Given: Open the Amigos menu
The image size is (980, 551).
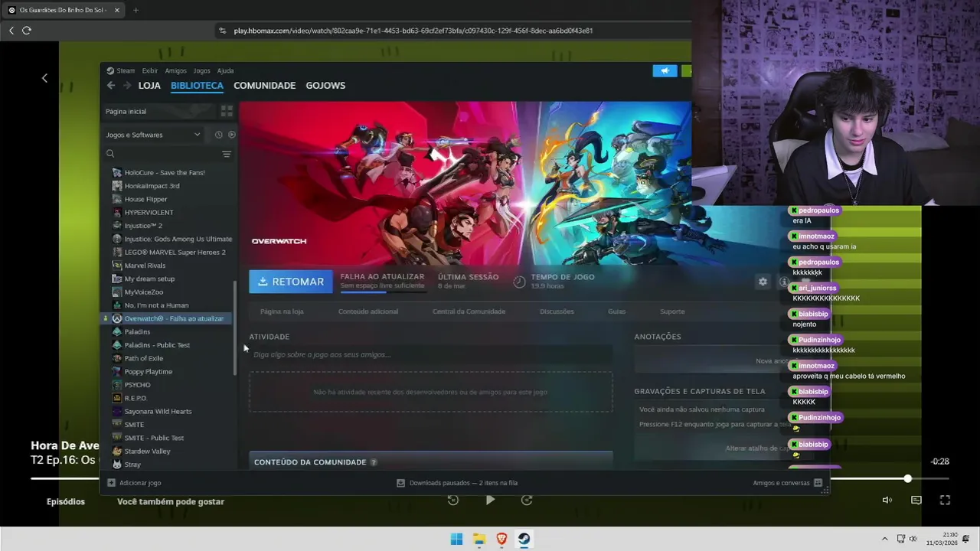Looking at the screenshot, I should point(175,70).
